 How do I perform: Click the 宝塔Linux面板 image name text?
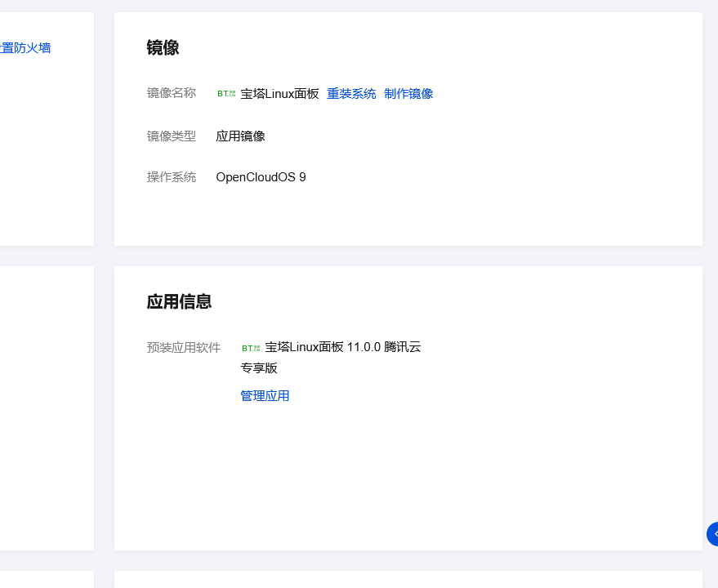coord(279,94)
